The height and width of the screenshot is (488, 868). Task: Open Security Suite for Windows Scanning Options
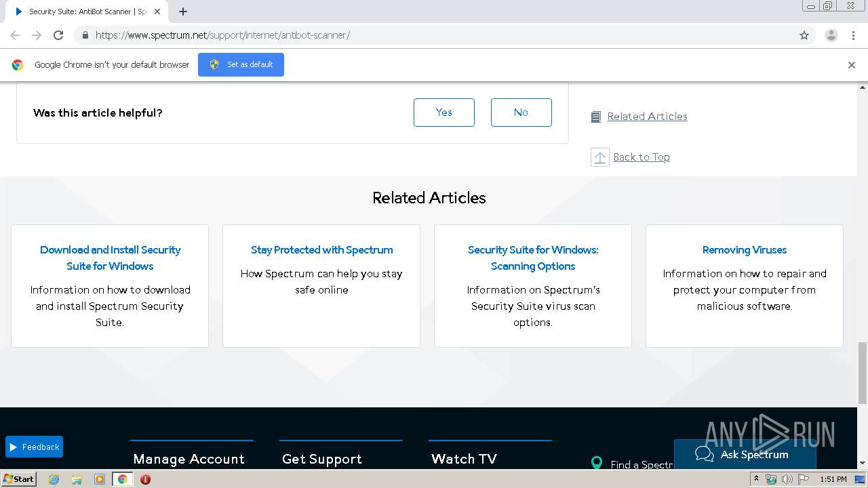(533, 258)
